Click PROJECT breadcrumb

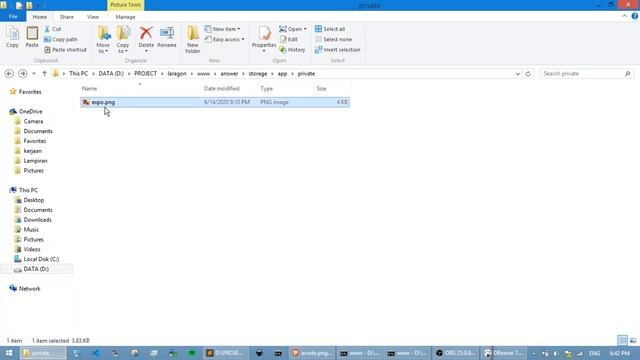click(145, 73)
